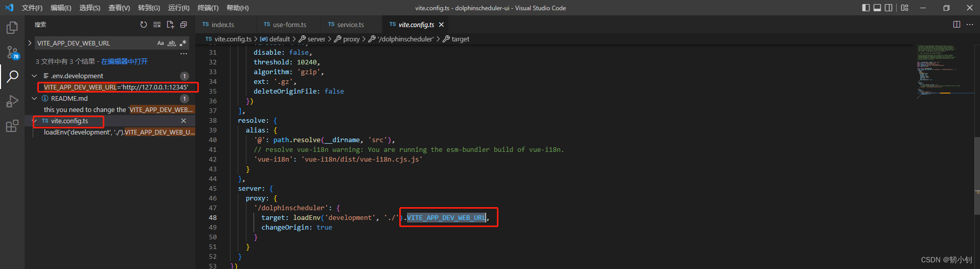Open the 文件(F) menu
980x269 pixels.
pos(32,8)
